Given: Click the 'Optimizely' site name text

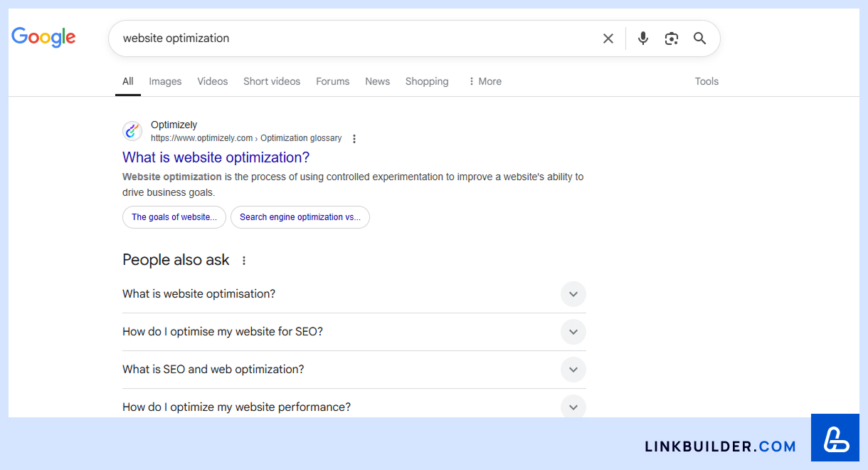Looking at the screenshot, I should tap(174, 125).
